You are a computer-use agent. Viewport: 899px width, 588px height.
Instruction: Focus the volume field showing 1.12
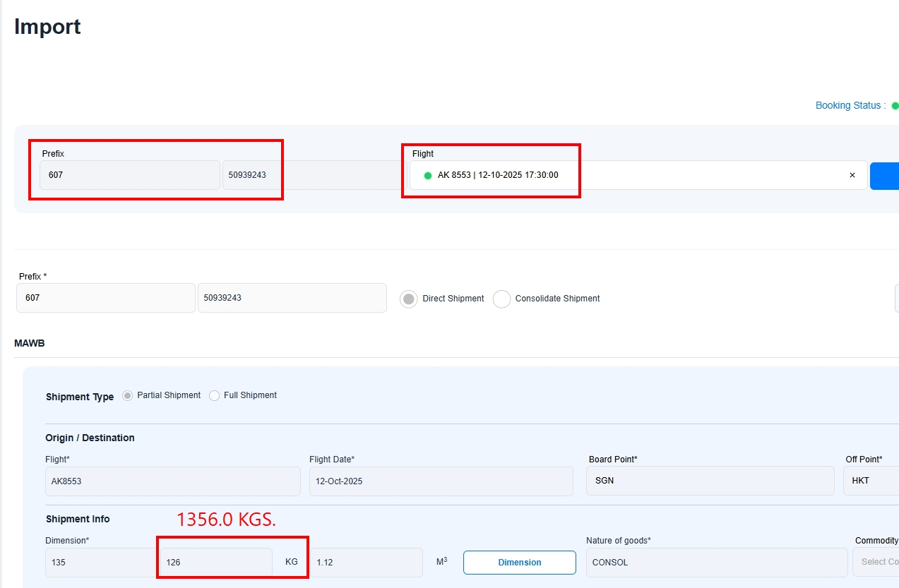click(366, 563)
